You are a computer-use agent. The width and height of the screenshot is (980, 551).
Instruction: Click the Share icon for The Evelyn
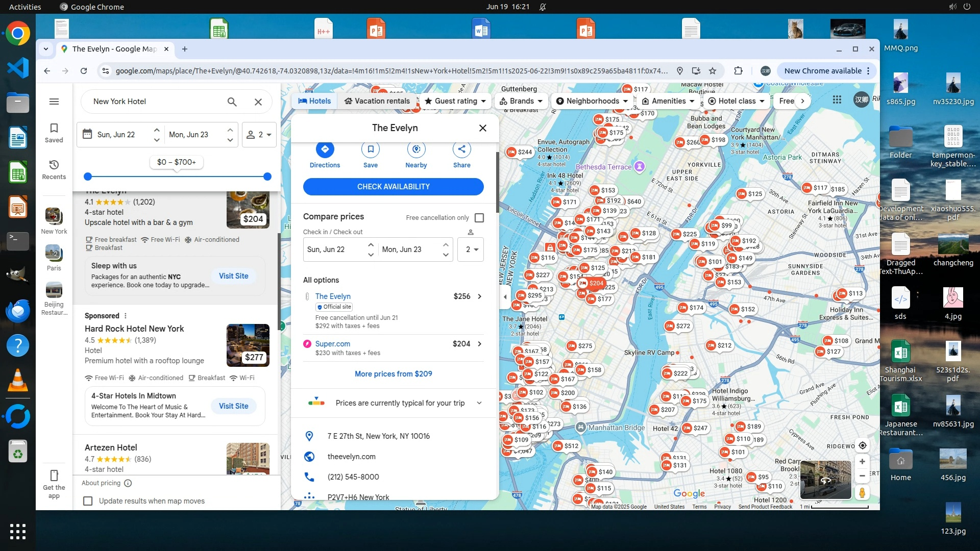pyautogui.click(x=461, y=149)
